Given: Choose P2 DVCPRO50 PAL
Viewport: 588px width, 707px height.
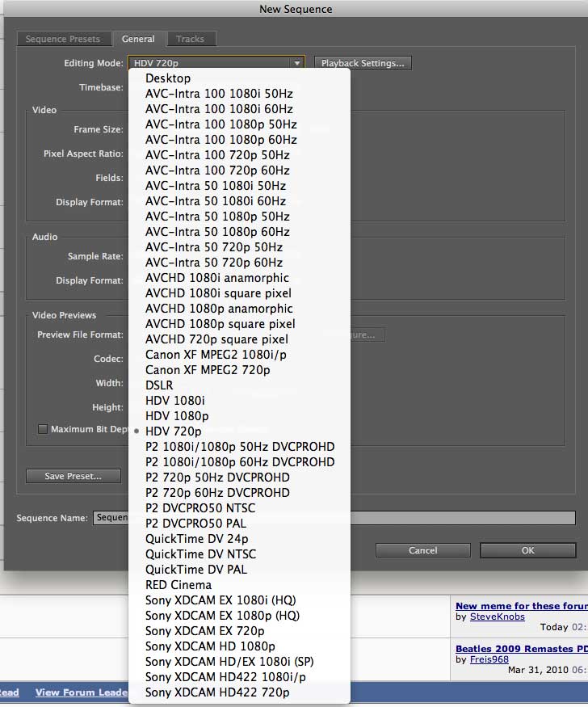Looking at the screenshot, I should pos(239,523).
